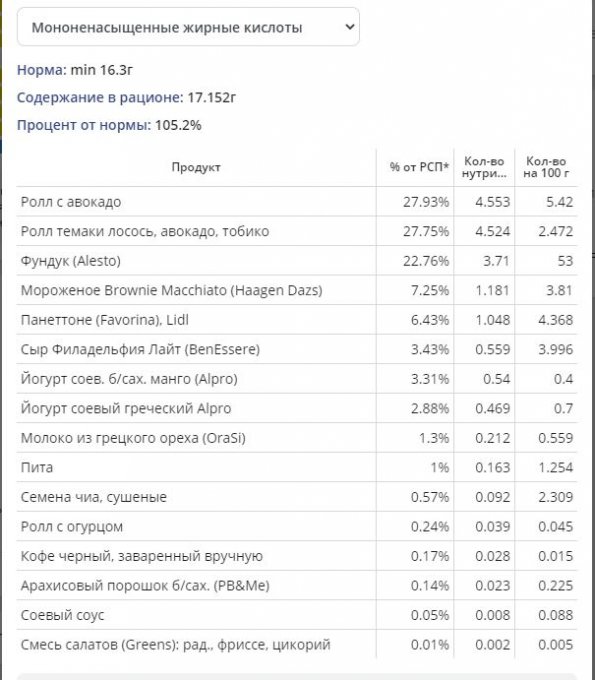Select the Ролл с огурцом row

(x=297, y=526)
